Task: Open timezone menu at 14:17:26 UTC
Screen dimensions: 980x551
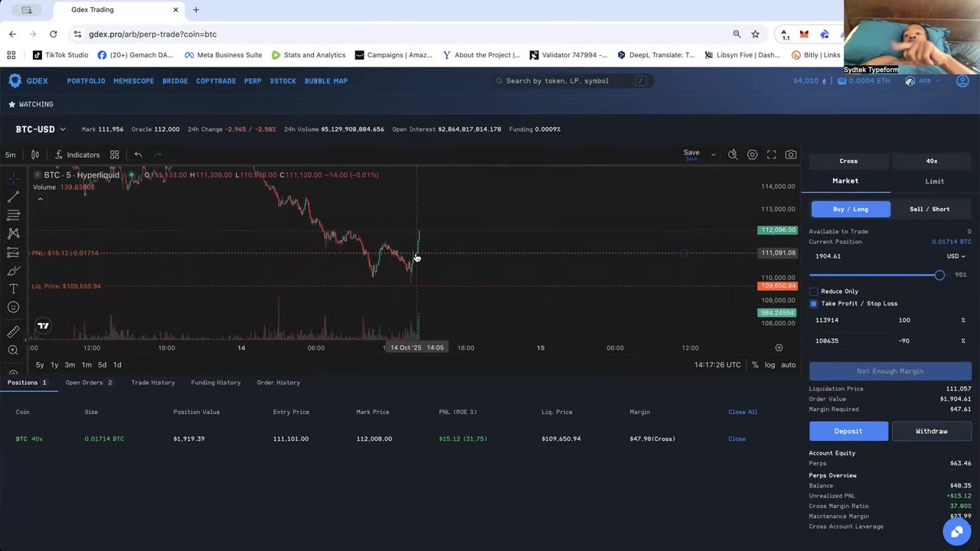Action: point(717,365)
